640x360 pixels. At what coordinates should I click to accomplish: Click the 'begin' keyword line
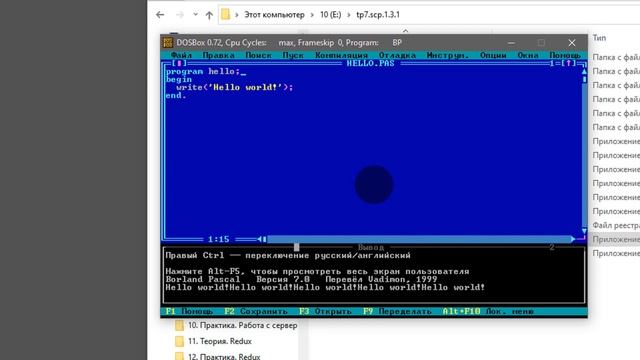pos(179,79)
